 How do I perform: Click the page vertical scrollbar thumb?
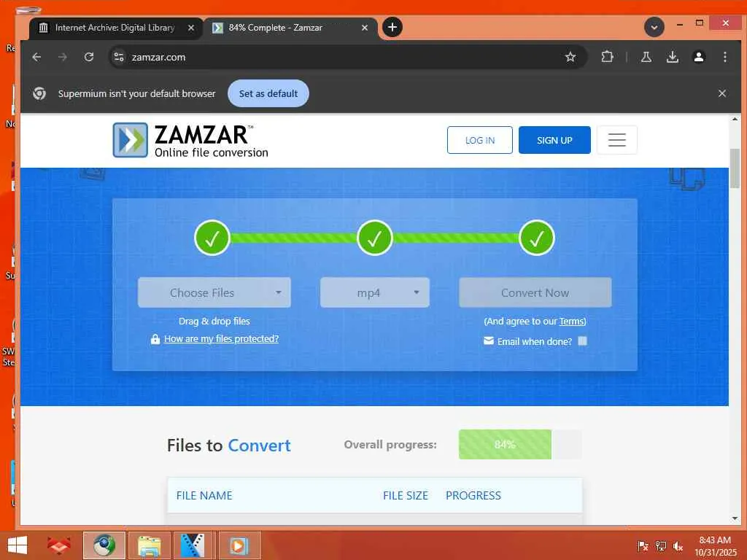[735, 168]
